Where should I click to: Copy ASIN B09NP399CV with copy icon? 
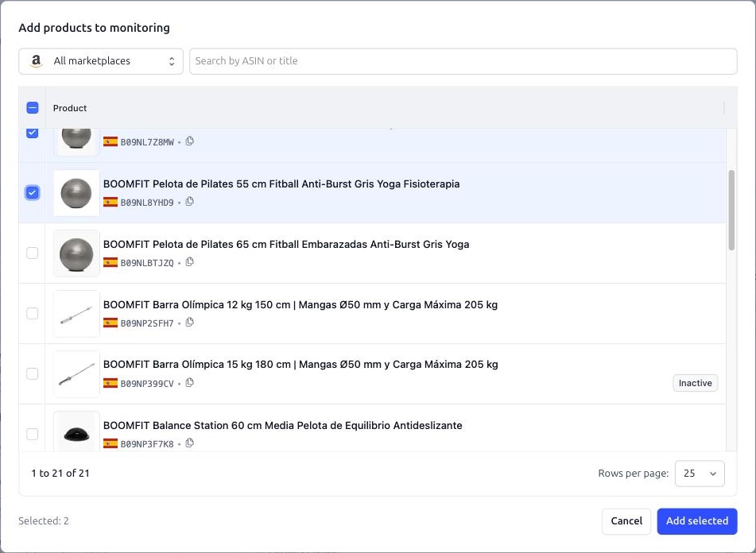point(189,382)
